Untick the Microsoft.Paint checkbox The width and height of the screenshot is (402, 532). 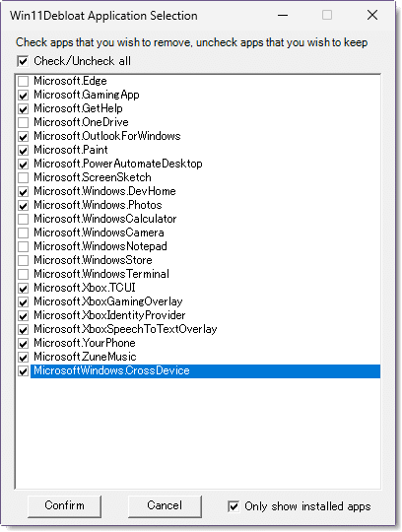pyautogui.click(x=23, y=151)
